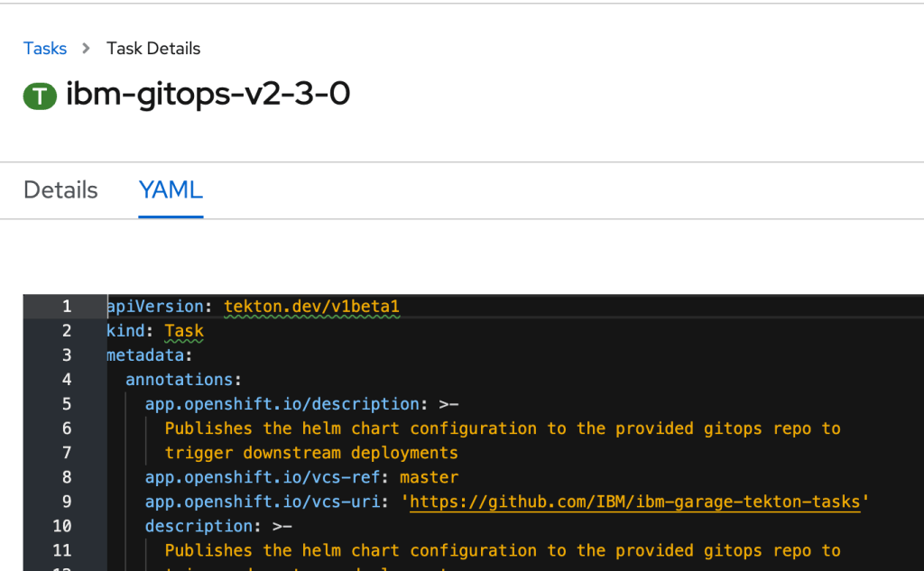This screenshot has height=571, width=924.
Task: Go back to the Tasks breadcrumb link
Action: [x=45, y=49]
